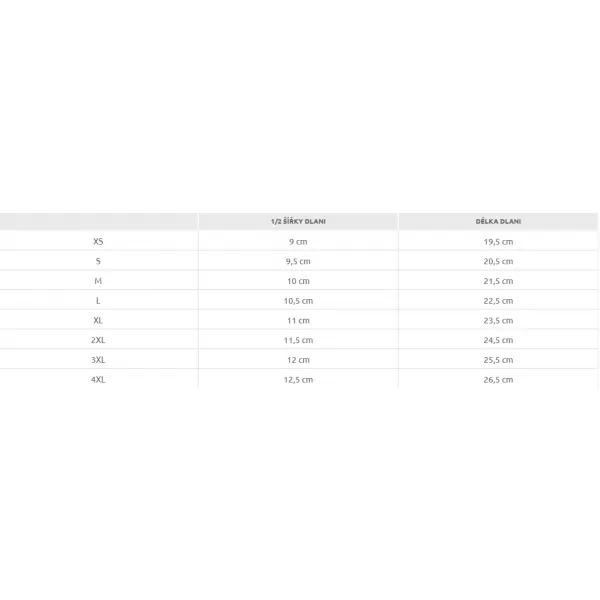The height and width of the screenshot is (600, 600).
Task: Click the 23,5 cm palm length cell
Action: point(498,320)
